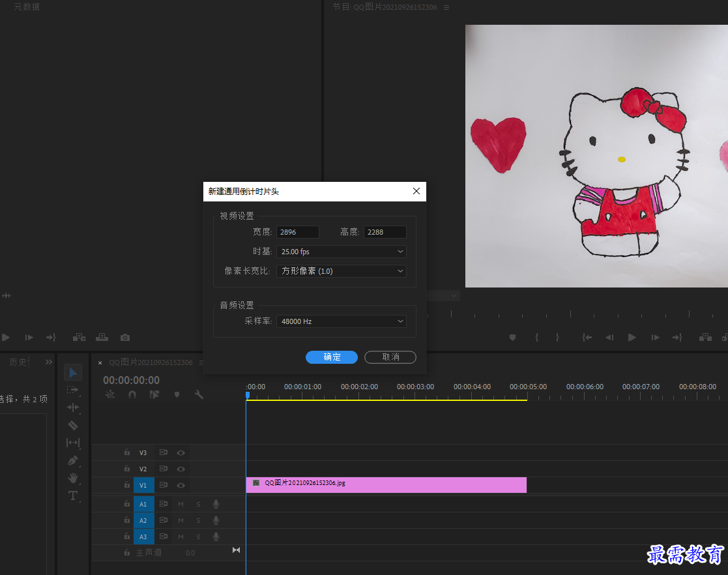The image size is (728, 575).
Task: Click the width field 2896
Action: (x=298, y=232)
